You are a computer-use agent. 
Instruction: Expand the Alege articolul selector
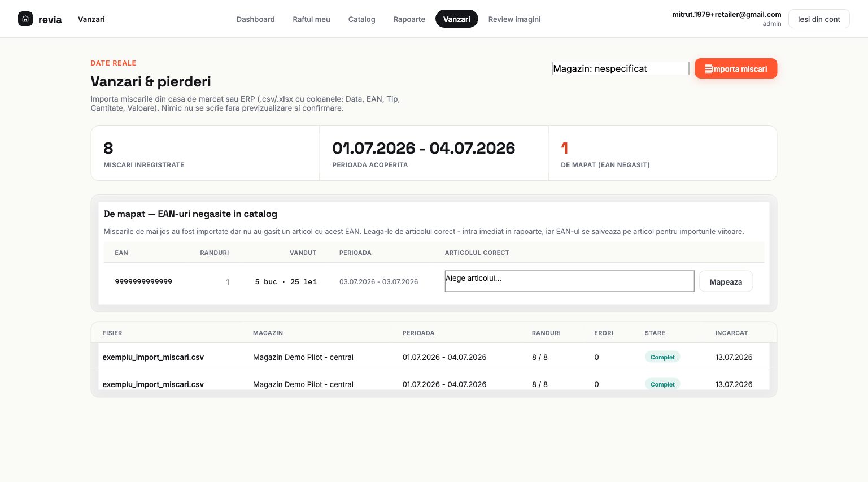pyautogui.click(x=569, y=281)
